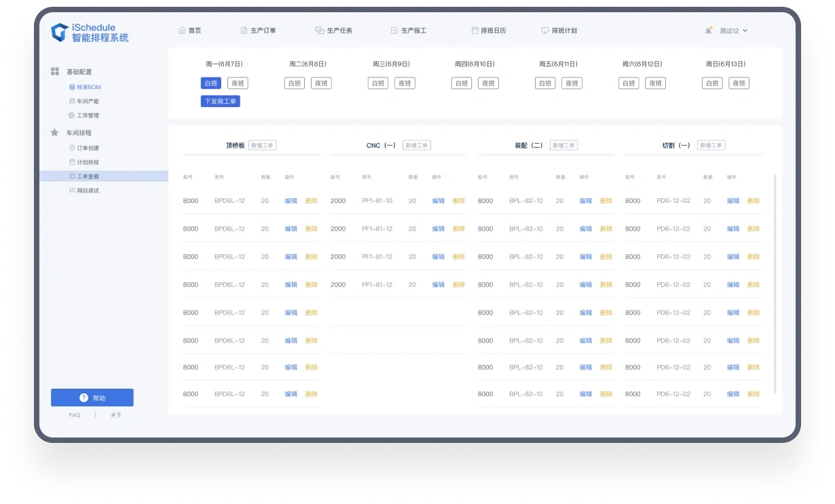
Task: Select 白班 shift for 周一(6月7日)
Action: (x=210, y=83)
